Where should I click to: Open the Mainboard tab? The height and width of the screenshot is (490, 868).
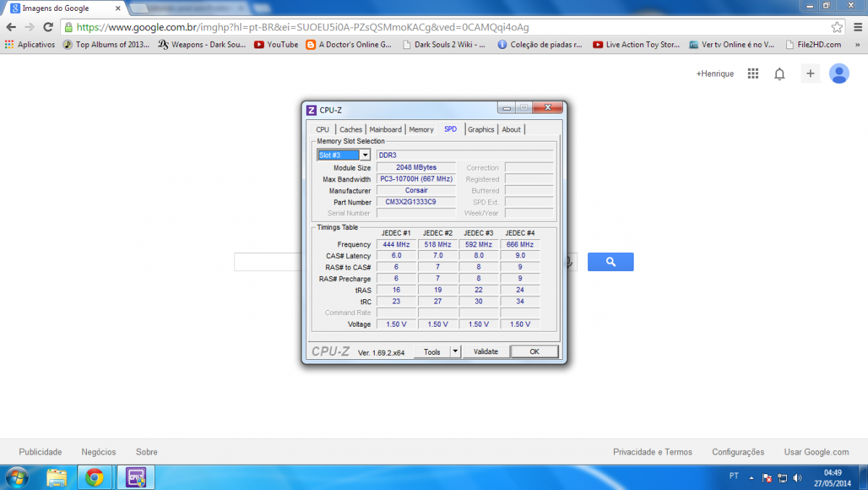pyautogui.click(x=386, y=130)
